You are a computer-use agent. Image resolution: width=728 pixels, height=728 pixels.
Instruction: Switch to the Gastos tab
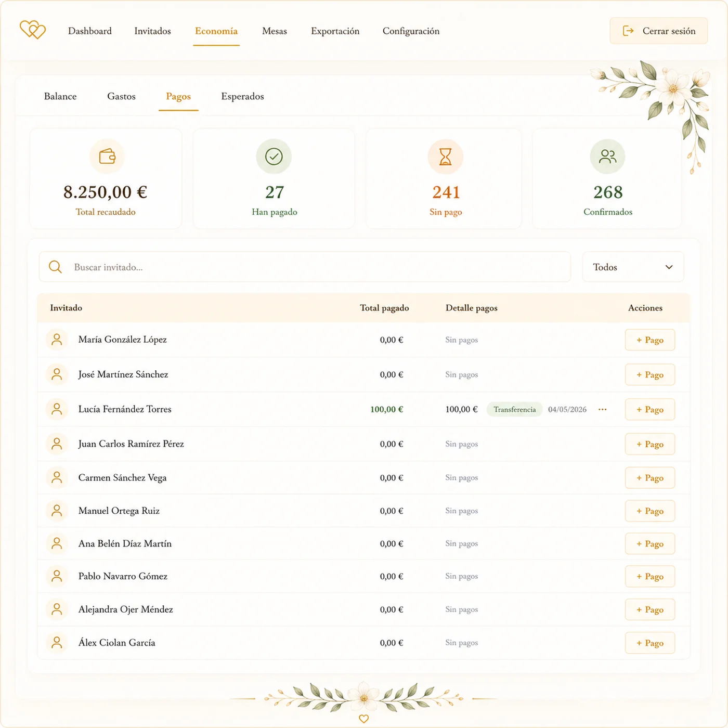(121, 96)
